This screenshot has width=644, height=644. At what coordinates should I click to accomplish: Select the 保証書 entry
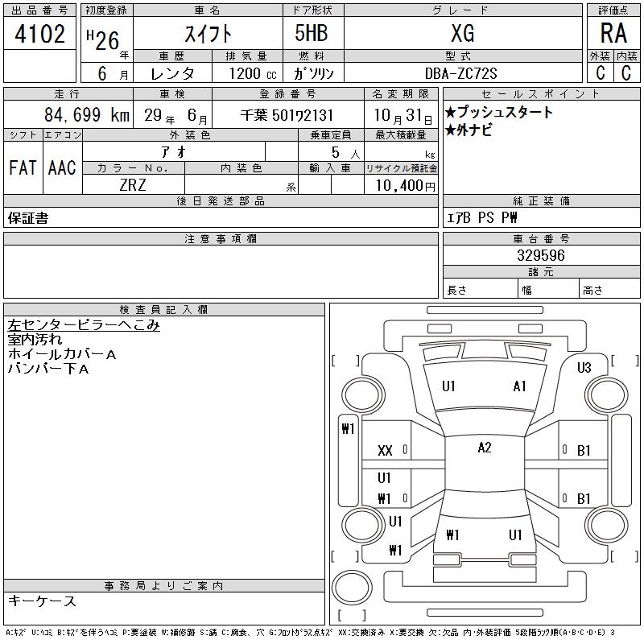[x=27, y=218]
